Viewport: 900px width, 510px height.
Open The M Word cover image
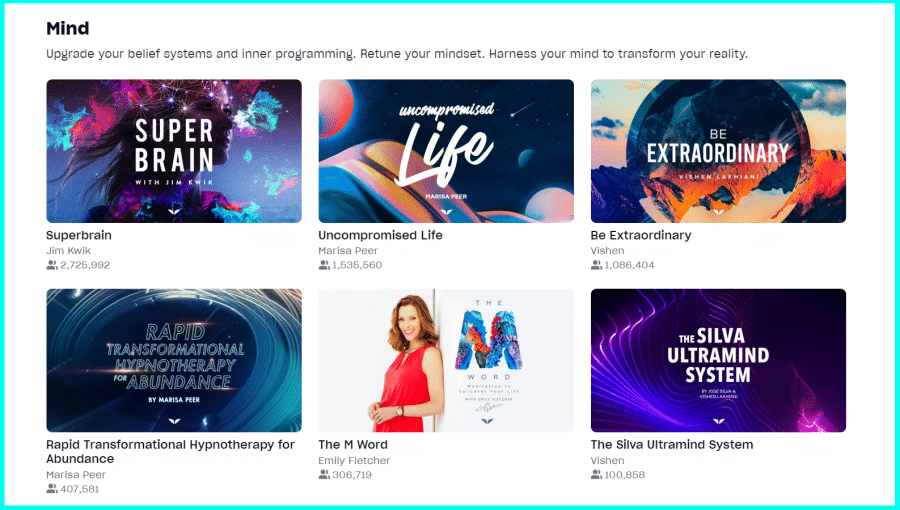pos(446,360)
